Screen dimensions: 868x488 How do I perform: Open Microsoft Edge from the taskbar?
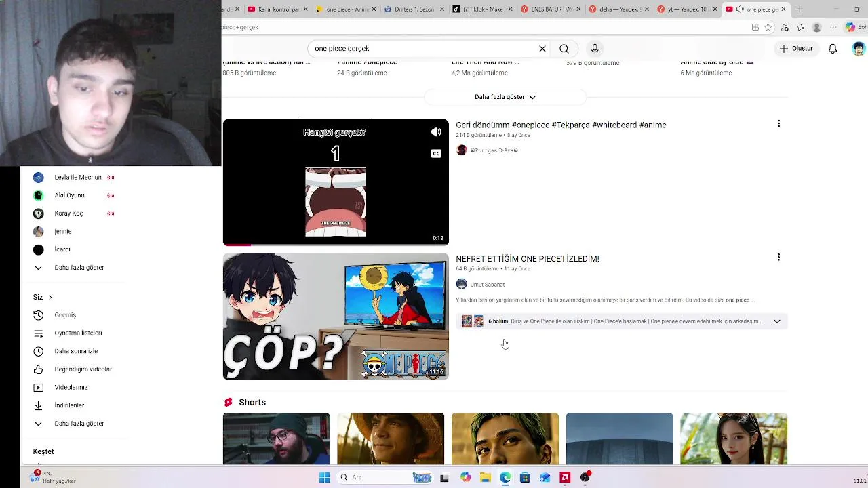505,478
